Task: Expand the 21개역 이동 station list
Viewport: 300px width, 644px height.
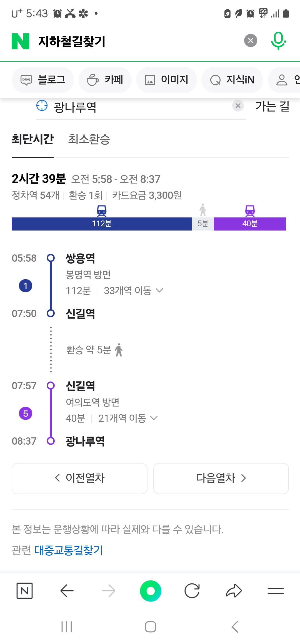Action: [128, 418]
